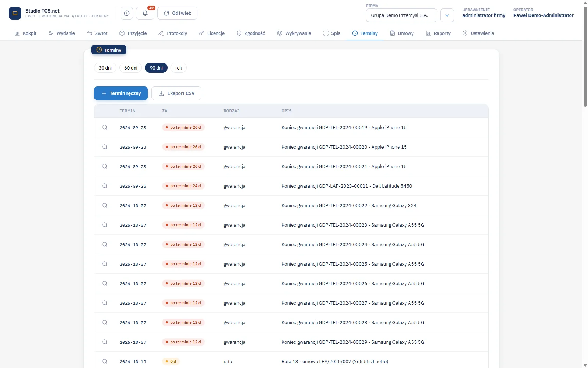Click magnifier for GDP-TEL-2024-00026 row
The height and width of the screenshot is (368, 588).
[x=105, y=283]
